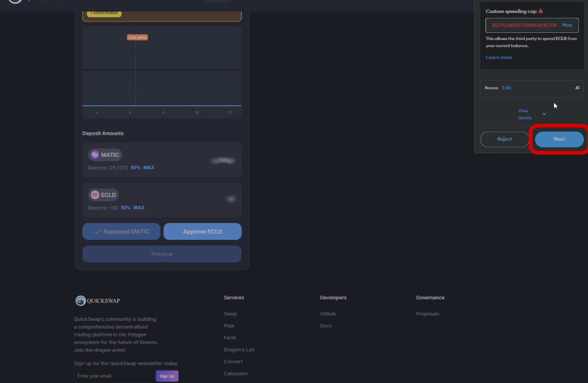Click the Curr. price chart marker
The height and width of the screenshot is (383, 588).
[x=137, y=37]
